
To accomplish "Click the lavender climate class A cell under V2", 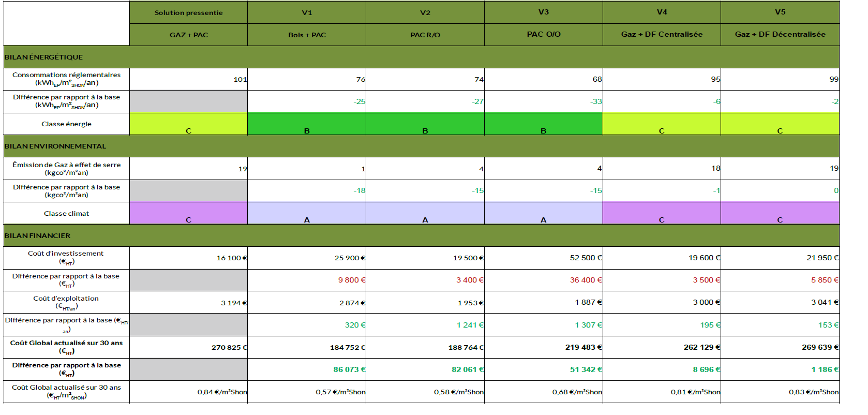I will 425,213.
